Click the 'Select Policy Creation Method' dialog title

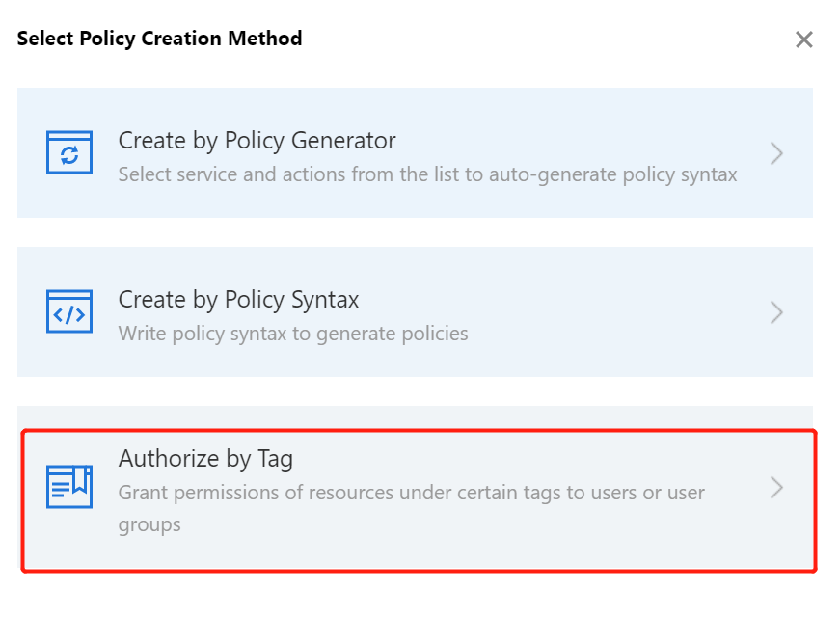point(159,39)
